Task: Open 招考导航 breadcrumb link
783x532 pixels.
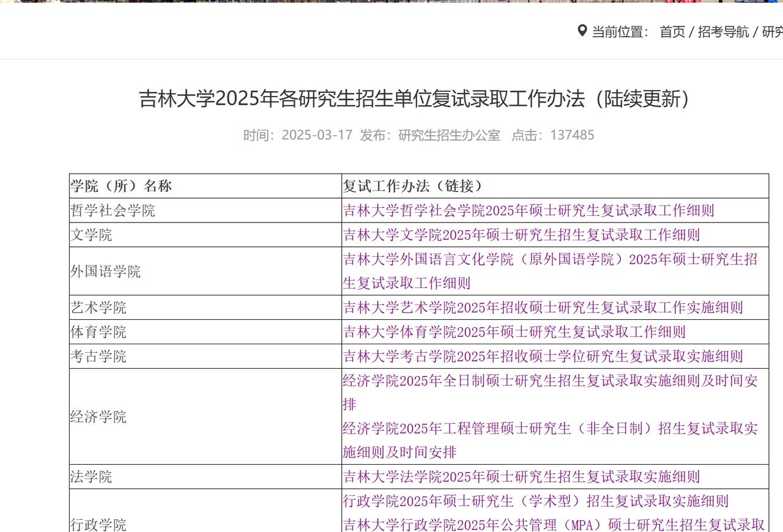Action: click(x=723, y=32)
